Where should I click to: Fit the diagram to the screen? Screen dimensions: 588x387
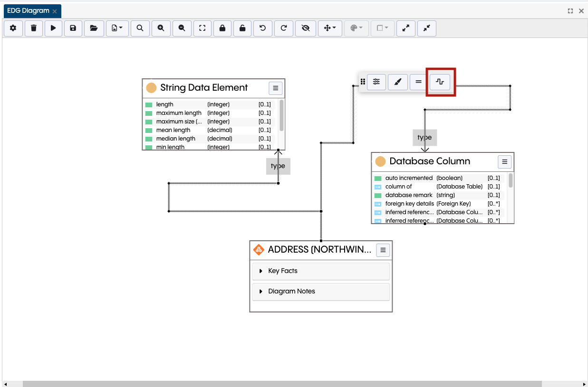(x=202, y=28)
